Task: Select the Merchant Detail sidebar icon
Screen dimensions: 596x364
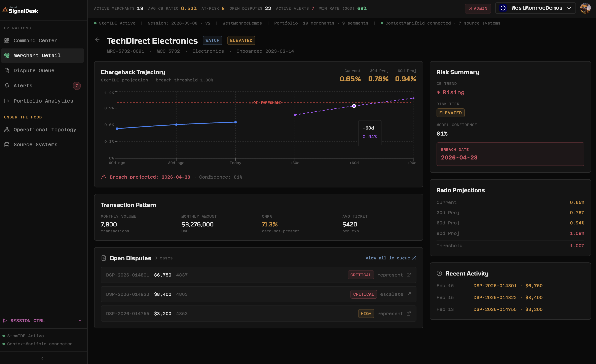Action: (x=7, y=55)
